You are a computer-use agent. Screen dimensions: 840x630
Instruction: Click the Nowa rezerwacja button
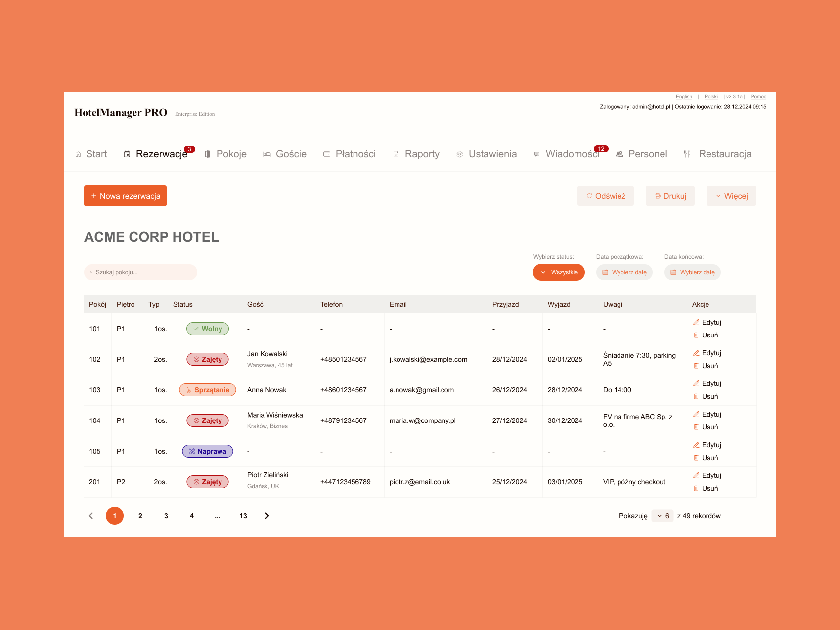point(125,196)
